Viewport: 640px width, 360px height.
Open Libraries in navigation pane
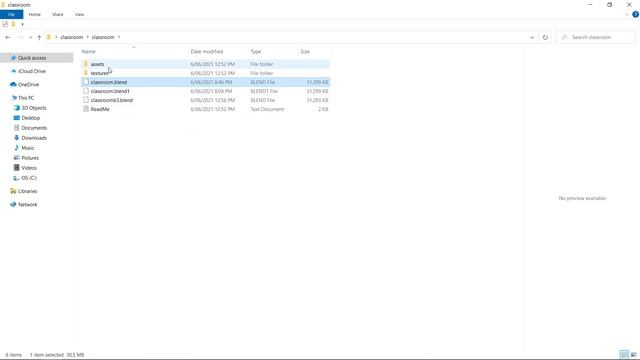click(x=27, y=191)
